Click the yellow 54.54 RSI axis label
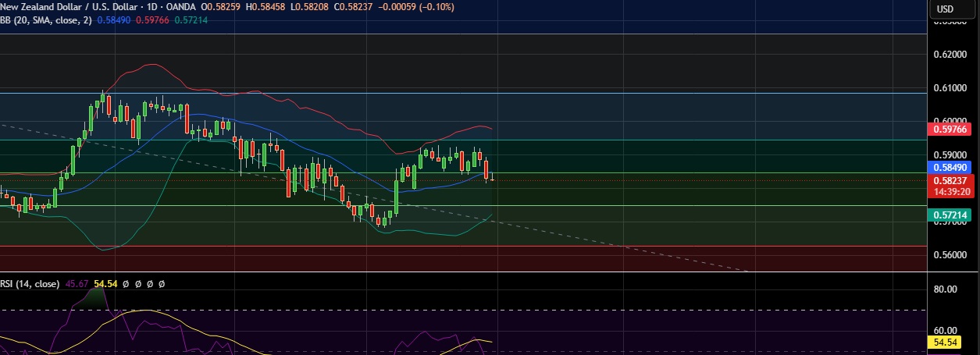 [948, 343]
